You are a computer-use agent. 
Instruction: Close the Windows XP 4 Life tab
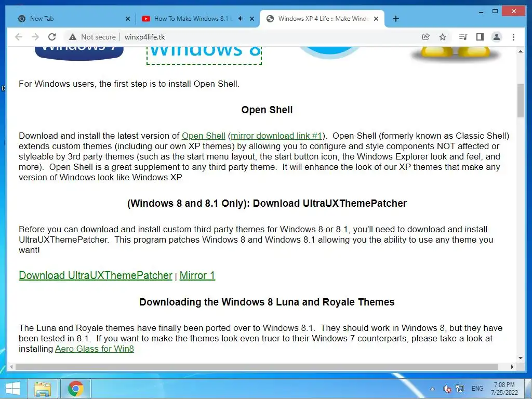(x=376, y=19)
